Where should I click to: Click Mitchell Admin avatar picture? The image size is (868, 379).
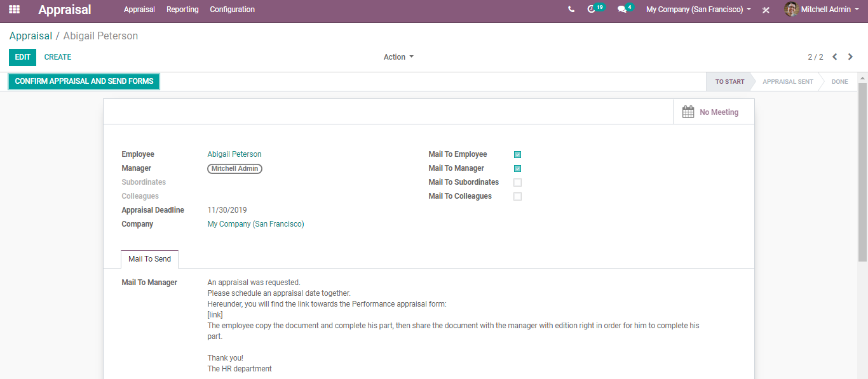coord(791,10)
